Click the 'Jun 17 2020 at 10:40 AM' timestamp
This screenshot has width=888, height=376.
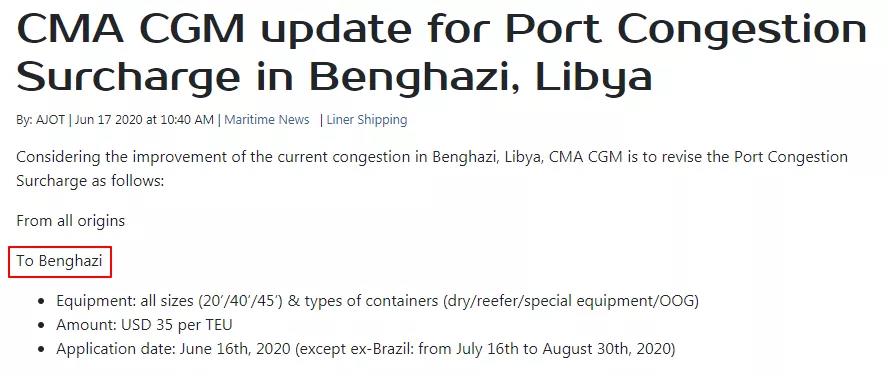click(x=144, y=120)
